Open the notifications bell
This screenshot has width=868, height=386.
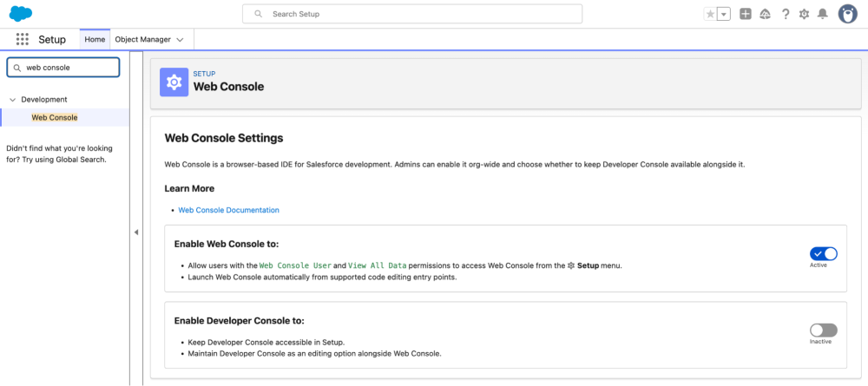click(823, 15)
